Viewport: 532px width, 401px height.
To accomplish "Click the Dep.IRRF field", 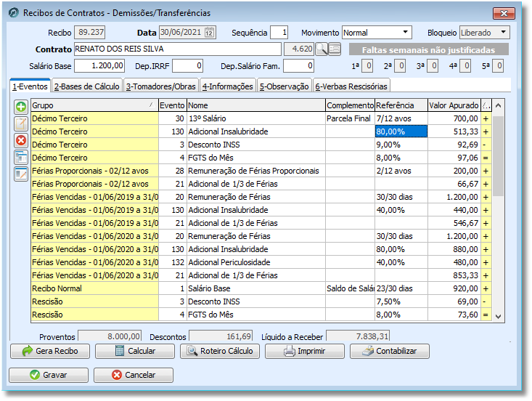I will click(188, 65).
